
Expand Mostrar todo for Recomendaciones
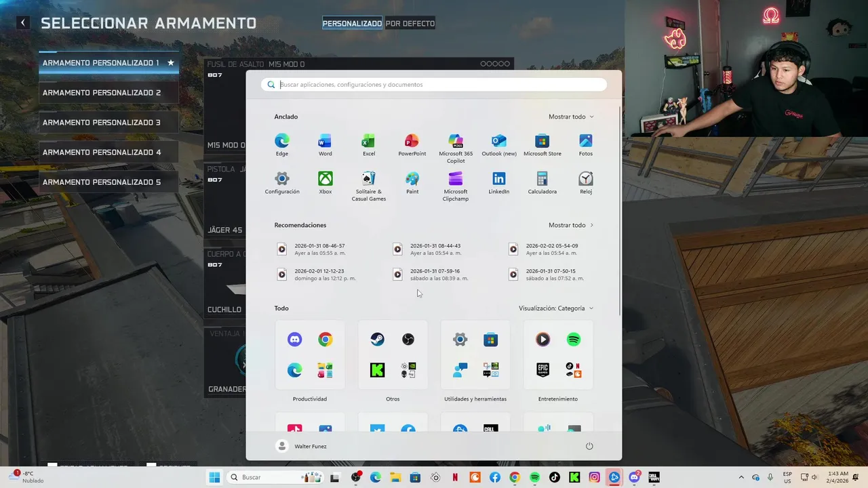(x=571, y=225)
